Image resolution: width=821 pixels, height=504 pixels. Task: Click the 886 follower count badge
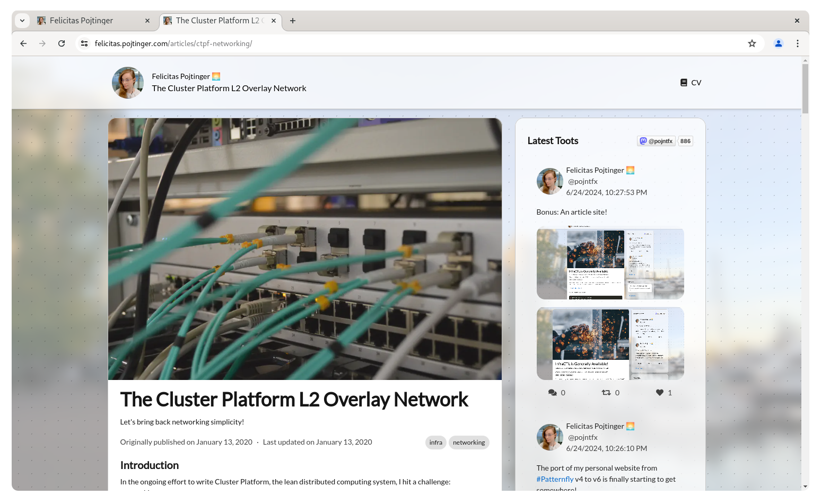coord(685,141)
